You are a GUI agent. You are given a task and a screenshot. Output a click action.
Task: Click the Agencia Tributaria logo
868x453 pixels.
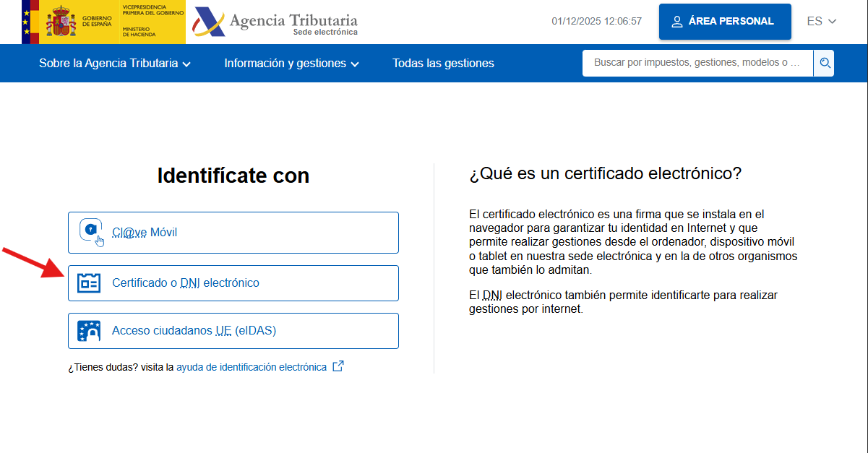(275, 22)
